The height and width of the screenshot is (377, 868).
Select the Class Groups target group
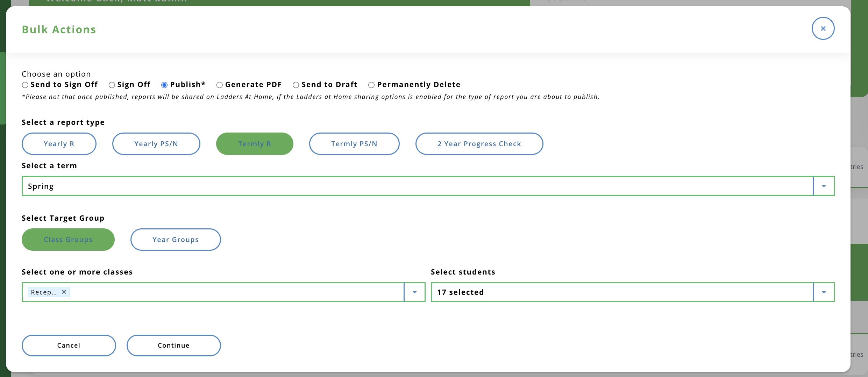coord(68,240)
